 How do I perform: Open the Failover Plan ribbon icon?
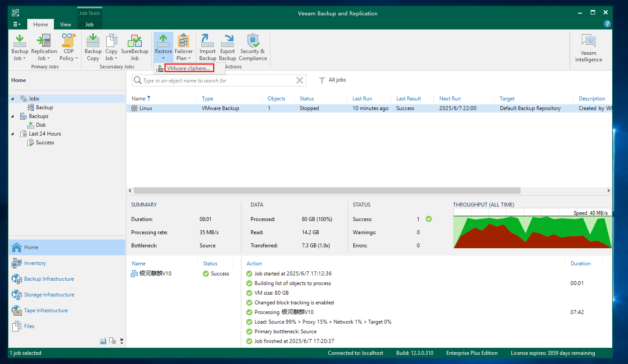coord(183,47)
